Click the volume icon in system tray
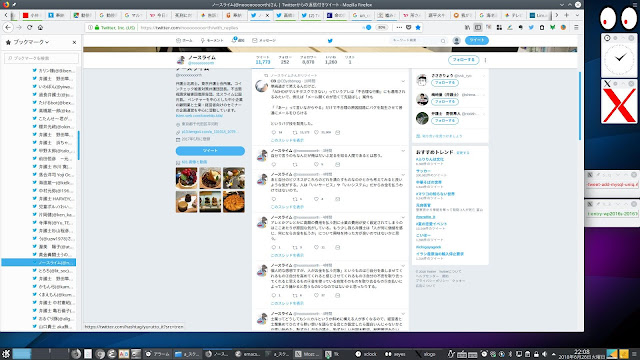Screen dimensions: 640x360 [x=544, y=354]
